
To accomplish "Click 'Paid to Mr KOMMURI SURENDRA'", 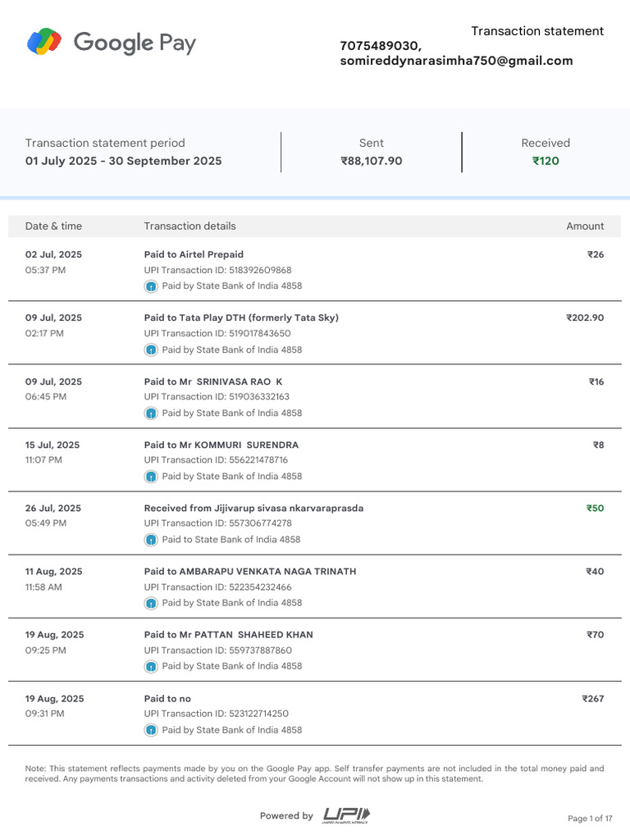I will coord(221,445).
